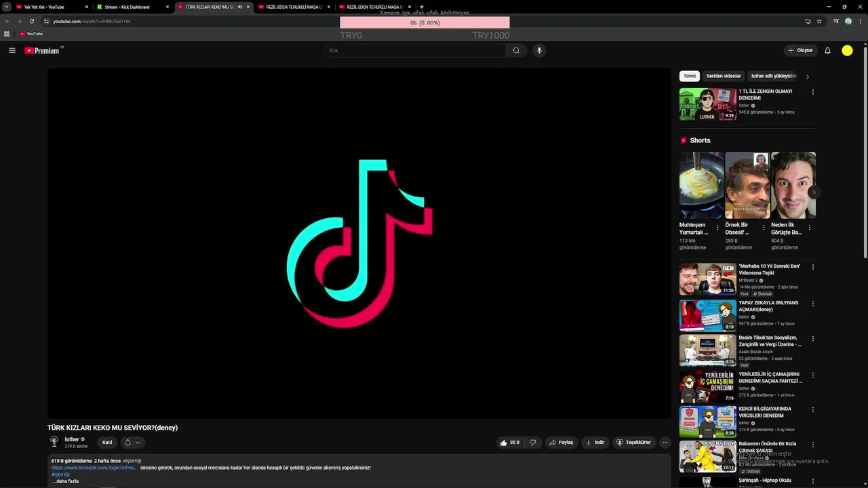Screen dimensions: 868x488
Task: Open options for 'KENDİ BİLGİSAYARIMDA VİRÜSLERİ' video
Action: point(812,409)
